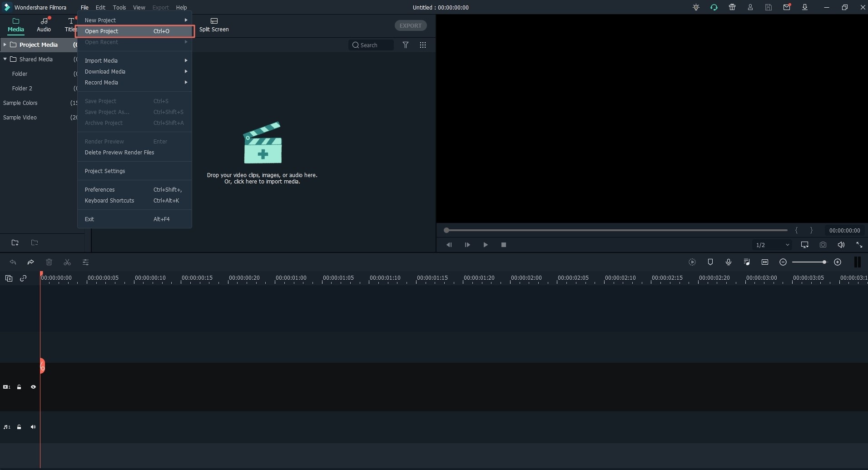868x470 pixels.
Task: Click the preview playback scrubber handle
Action: coord(446,230)
